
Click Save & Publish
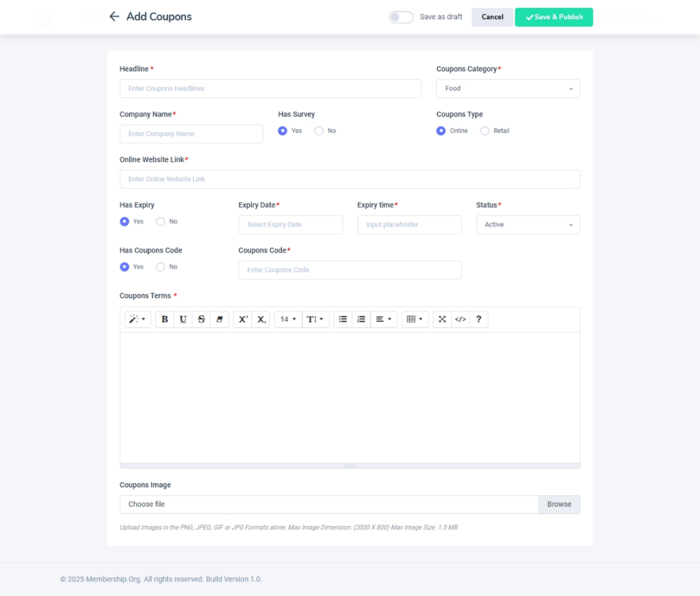click(553, 17)
